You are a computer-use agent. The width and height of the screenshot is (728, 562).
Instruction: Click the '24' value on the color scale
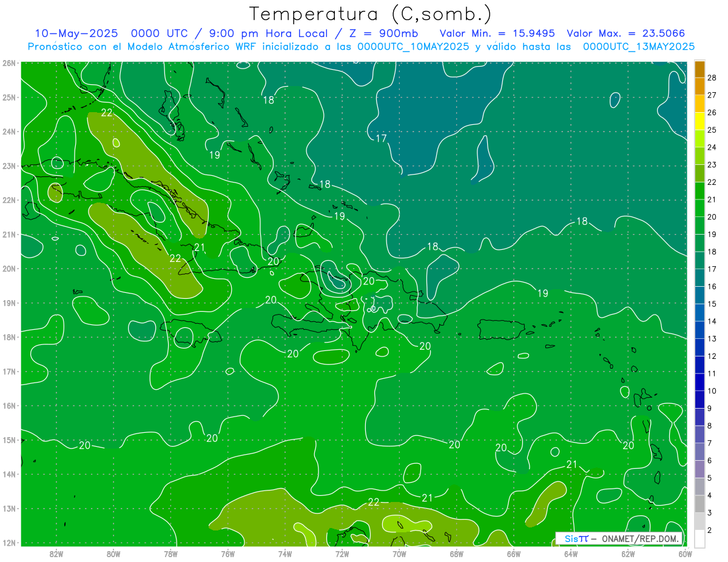click(x=712, y=147)
